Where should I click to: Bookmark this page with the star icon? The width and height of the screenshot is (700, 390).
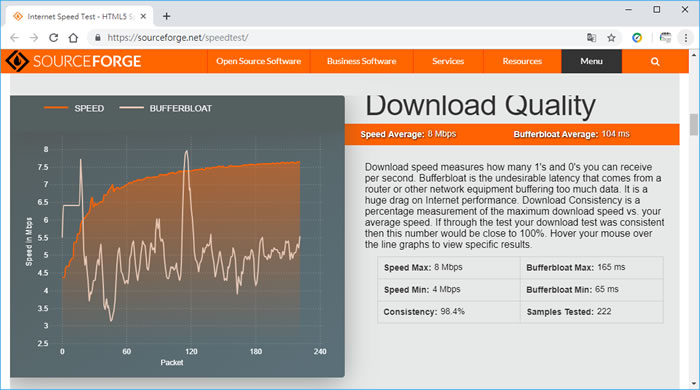611,38
